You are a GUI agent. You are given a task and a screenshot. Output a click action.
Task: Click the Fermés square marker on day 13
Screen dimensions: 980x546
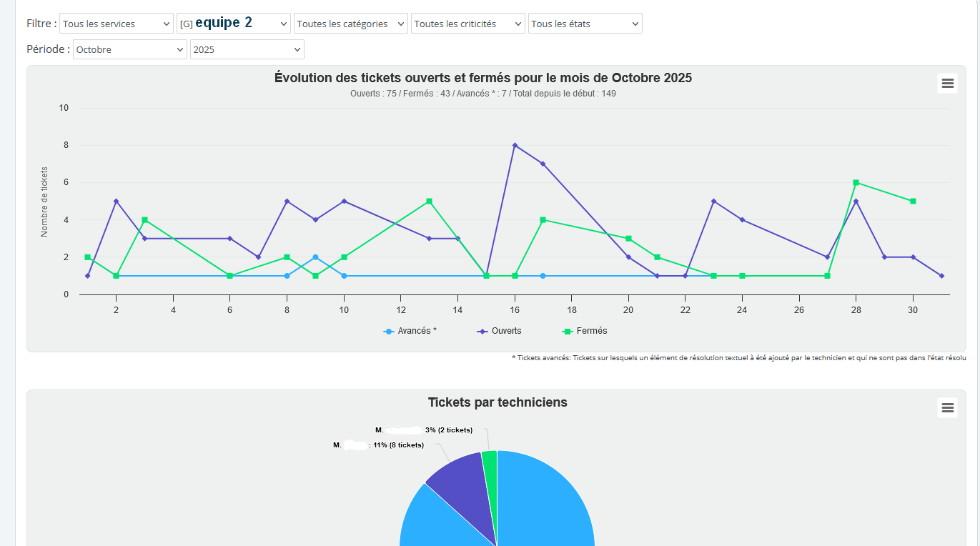click(x=429, y=202)
